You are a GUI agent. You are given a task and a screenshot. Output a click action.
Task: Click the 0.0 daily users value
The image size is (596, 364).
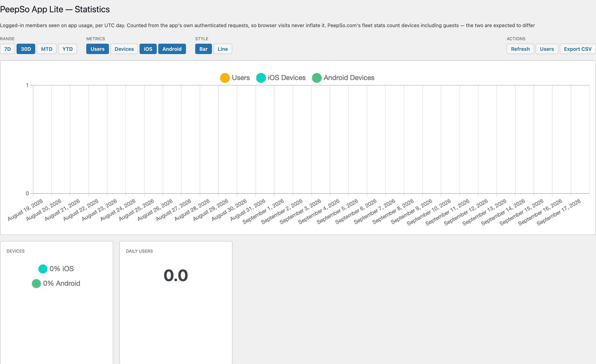[176, 276]
